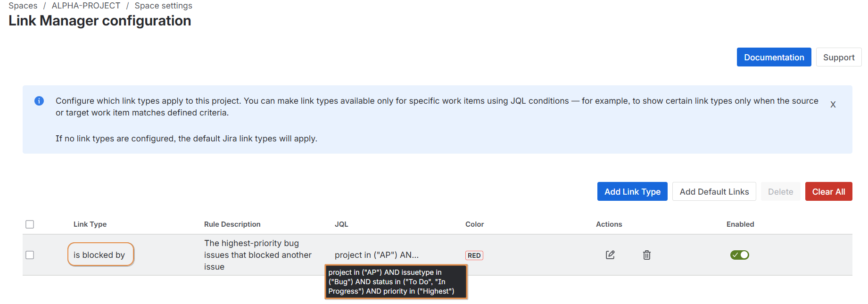Click the trash delete icon in row
The image size is (868, 304).
click(x=647, y=255)
